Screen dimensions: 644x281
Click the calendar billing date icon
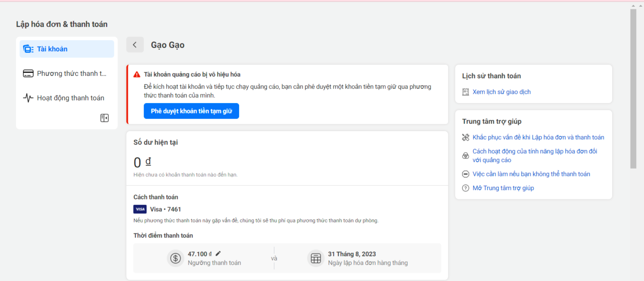point(316,258)
